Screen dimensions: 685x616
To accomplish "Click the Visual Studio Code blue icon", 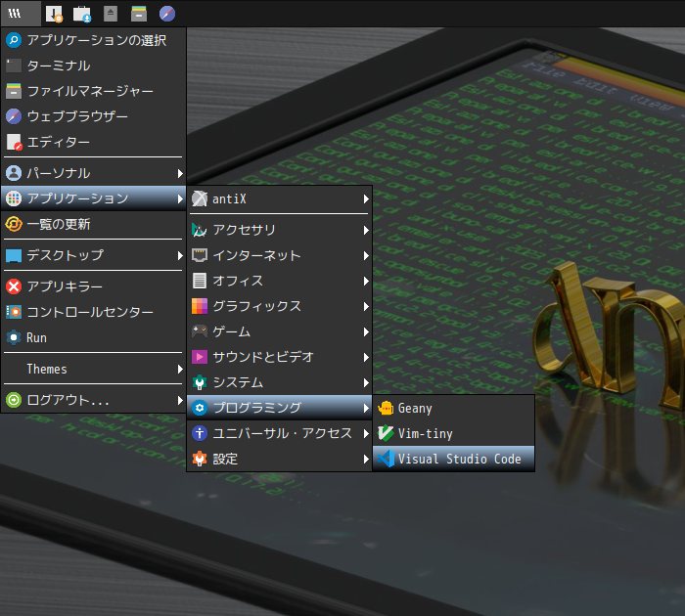I will point(386,459).
